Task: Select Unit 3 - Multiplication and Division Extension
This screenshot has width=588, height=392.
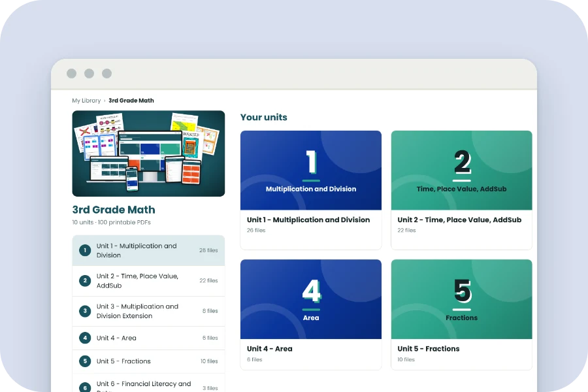Action: pyautogui.click(x=148, y=312)
